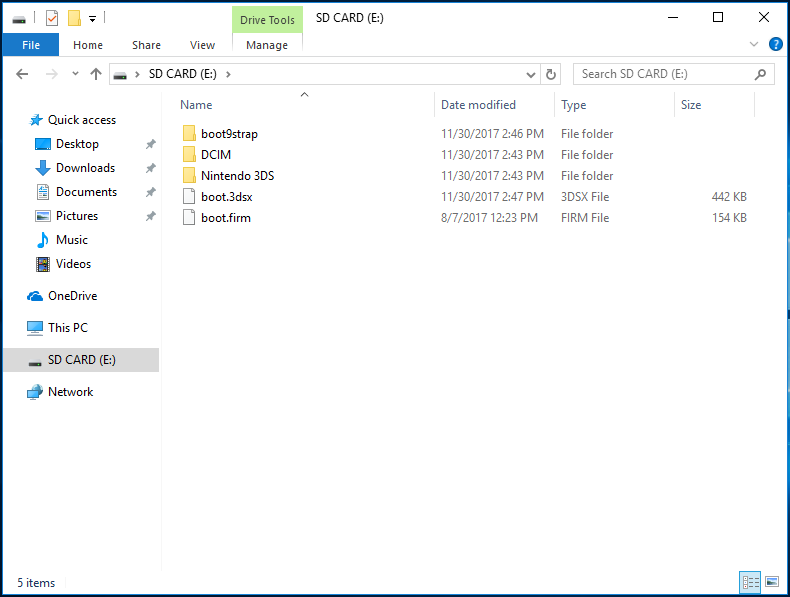This screenshot has height=597, width=790.
Task: Open the boot9strap folder
Action: click(x=229, y=134)
